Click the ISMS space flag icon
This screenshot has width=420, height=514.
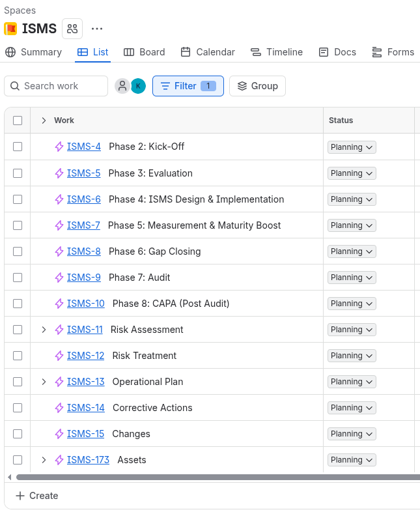pos(10,29)
